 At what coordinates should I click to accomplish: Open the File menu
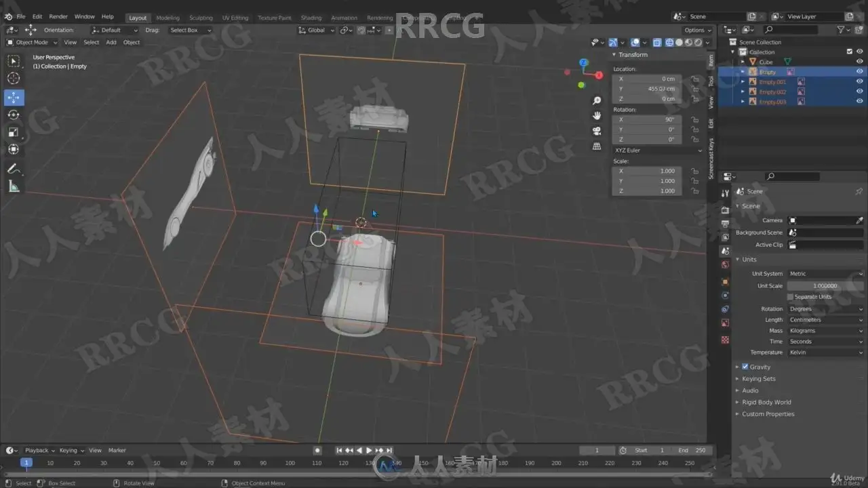coord(20,16)
